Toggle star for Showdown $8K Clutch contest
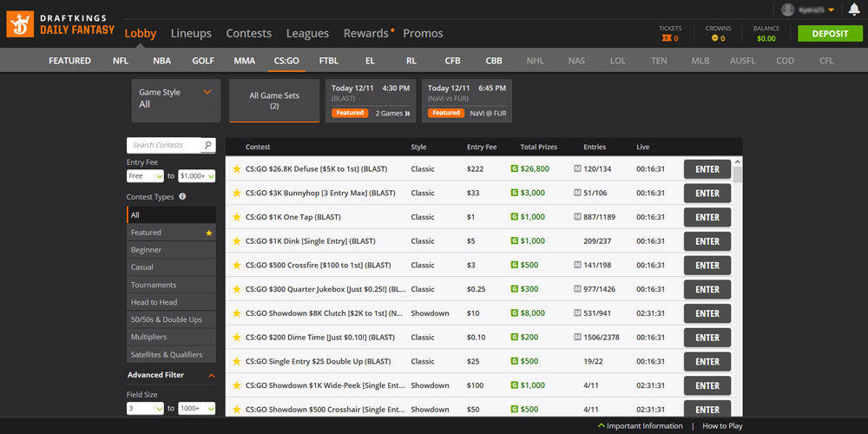The height and width of the screenshot is (434, 868). [x=236, y=313]
